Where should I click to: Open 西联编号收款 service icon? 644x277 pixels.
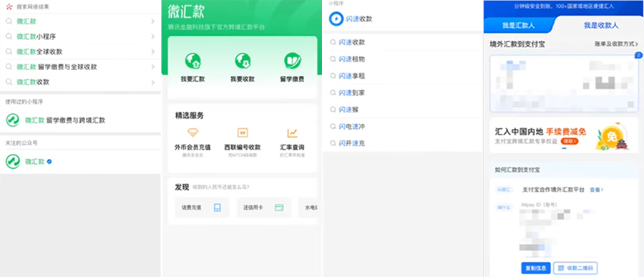click(243, 132)
